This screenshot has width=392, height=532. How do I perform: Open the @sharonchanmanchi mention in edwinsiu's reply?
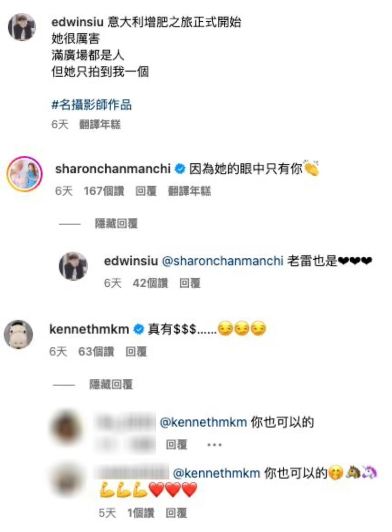[223, 261]
